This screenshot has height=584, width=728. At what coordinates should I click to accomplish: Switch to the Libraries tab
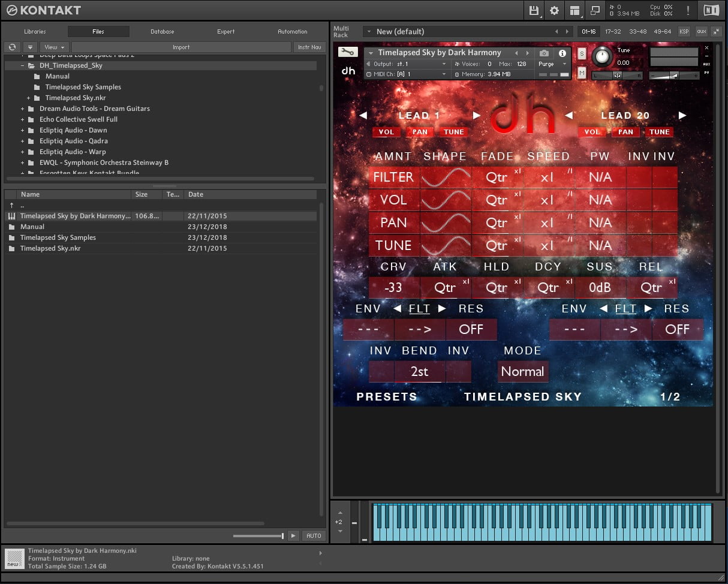click(x=35, y=32)
